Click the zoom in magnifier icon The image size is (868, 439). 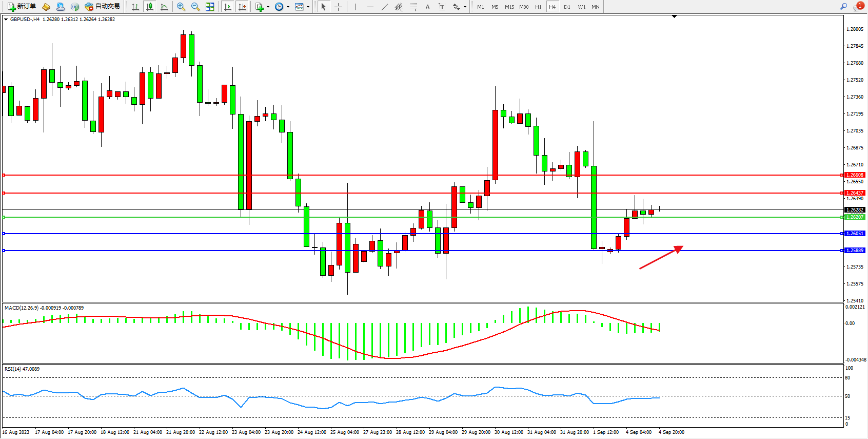click(181, 7)
